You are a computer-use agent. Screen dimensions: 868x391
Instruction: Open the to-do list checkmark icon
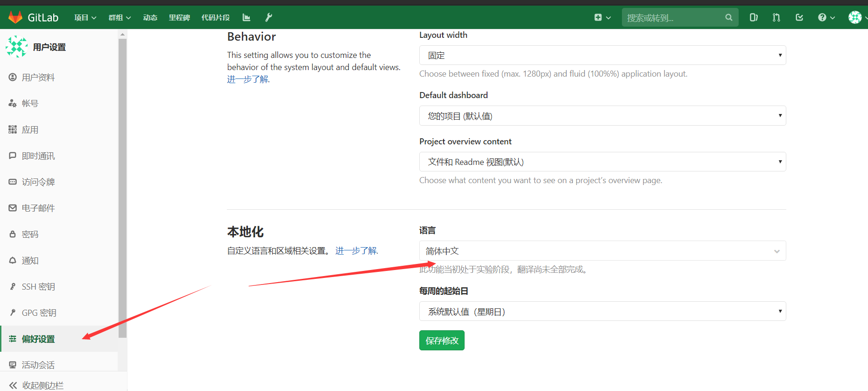click(799, 17)
